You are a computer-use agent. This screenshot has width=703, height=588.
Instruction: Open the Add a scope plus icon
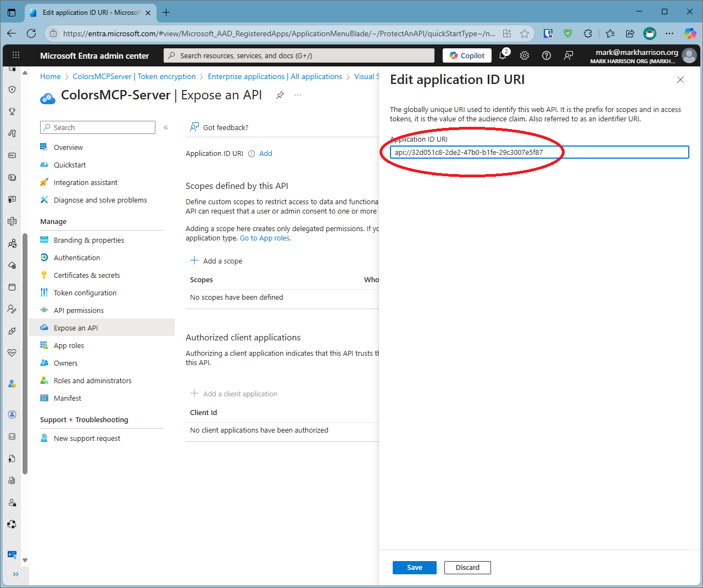click(195, 260)
